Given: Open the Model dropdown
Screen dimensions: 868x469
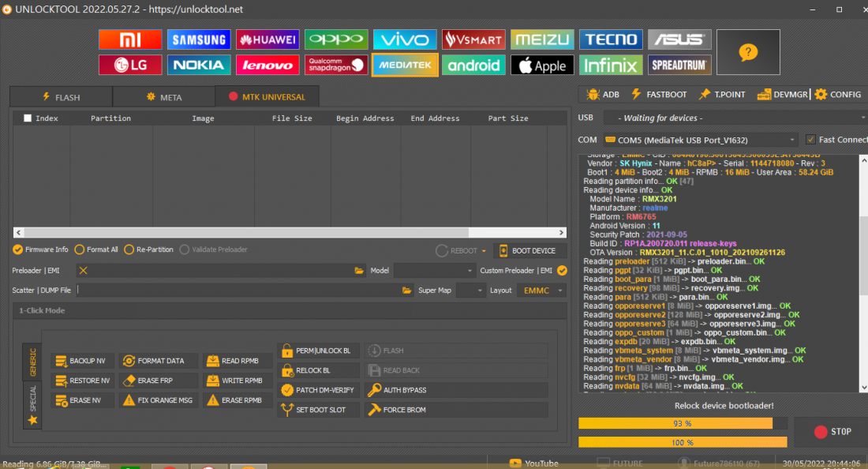Looking at the screenshot, I should (x=434, y=271).
